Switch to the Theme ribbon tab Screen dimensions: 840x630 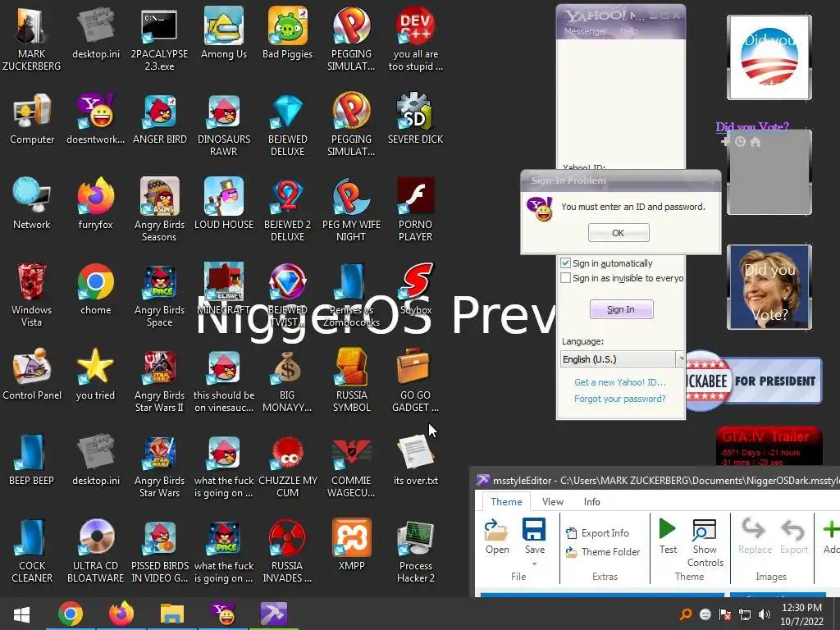pyautogui.click(x=505, y=501)
